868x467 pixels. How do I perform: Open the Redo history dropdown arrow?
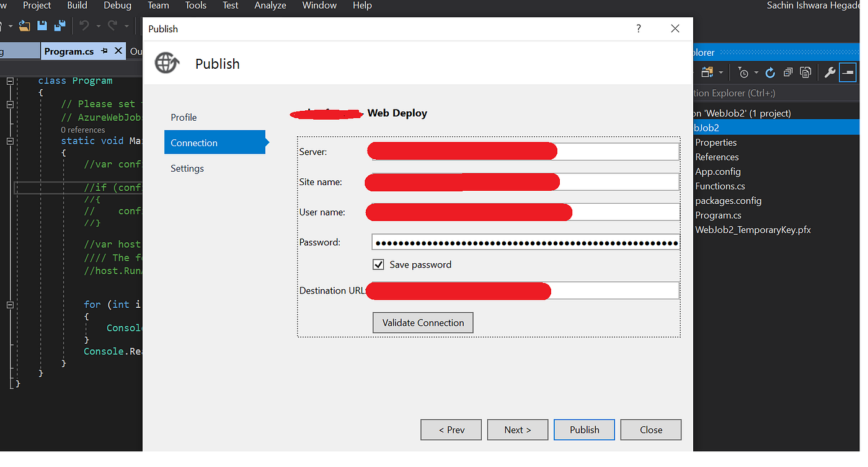pyautogui.click(x=126, y=26)
